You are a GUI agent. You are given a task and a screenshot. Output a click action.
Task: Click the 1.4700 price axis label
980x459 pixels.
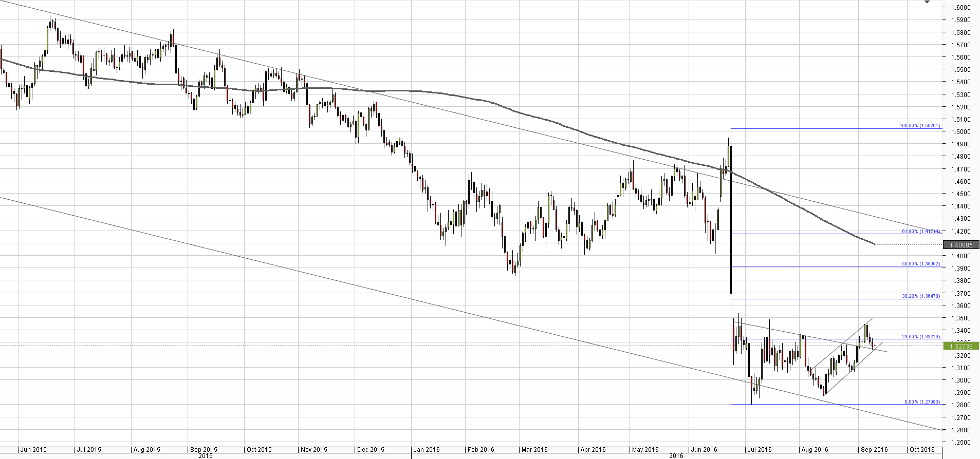(960, 169)
